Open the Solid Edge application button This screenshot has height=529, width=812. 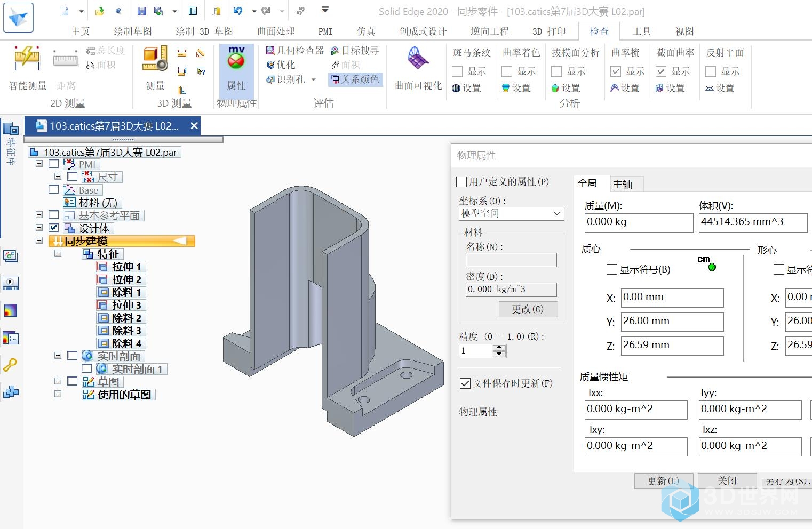pos(18,17)
